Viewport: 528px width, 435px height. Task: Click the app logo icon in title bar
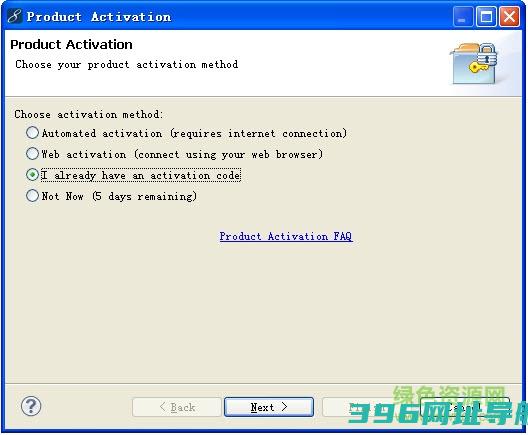(14, 16)
